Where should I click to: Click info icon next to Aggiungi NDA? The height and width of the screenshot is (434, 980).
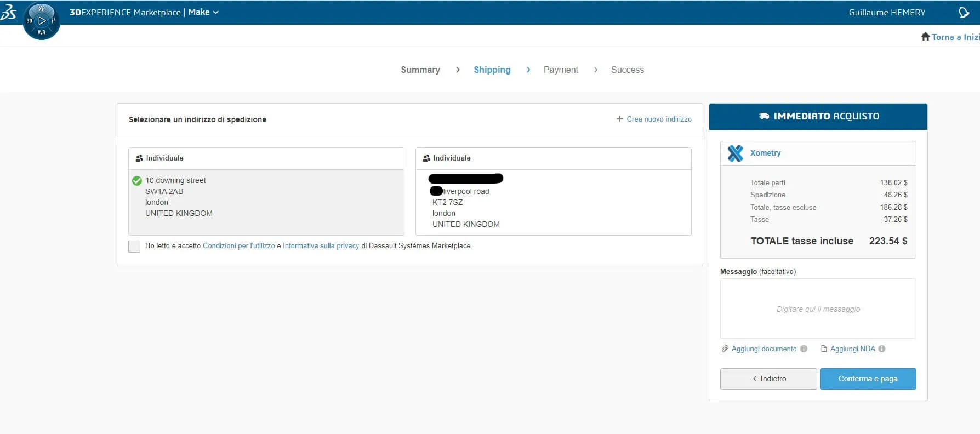(882, 349)
